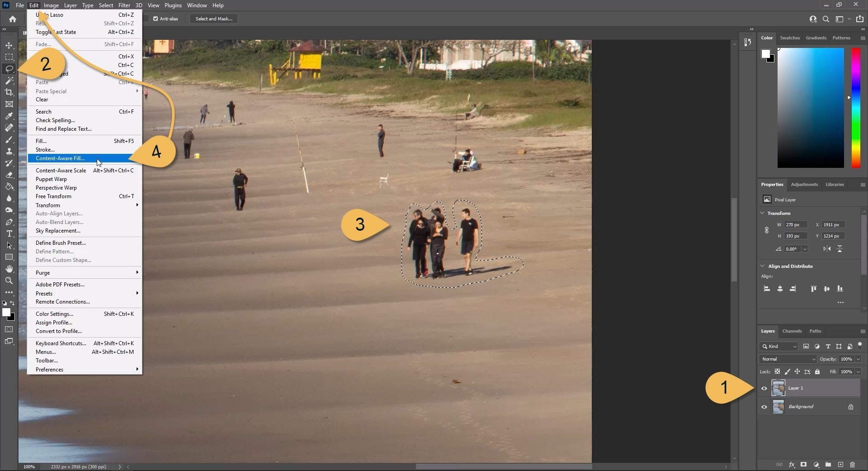Viewport: 868px width, 471px height.
Task: Choose Content-Aware Fill from Edit menu
Action: click(x=85, y=158)
